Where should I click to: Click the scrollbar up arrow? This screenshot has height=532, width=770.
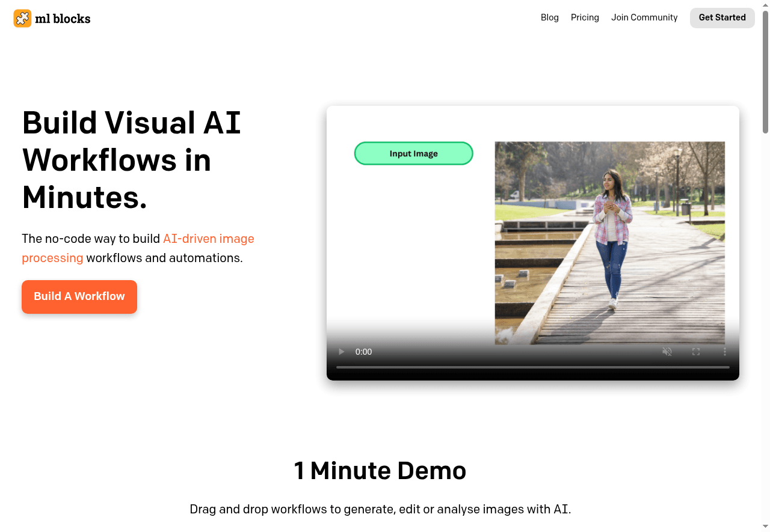click(x=765, y=4)
